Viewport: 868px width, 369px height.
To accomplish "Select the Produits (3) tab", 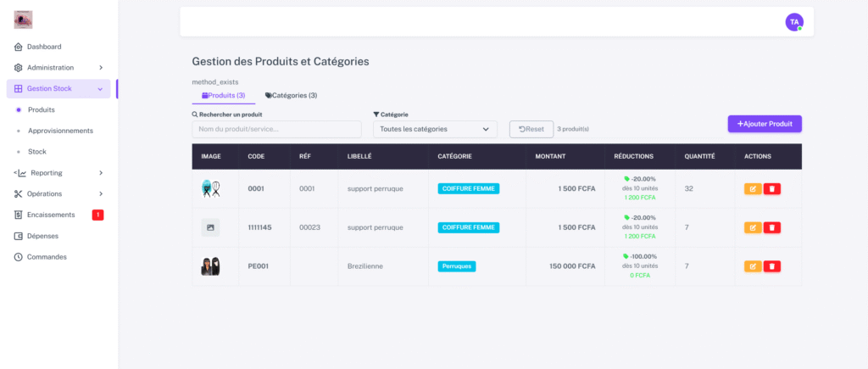I will [x=224, y=96].
